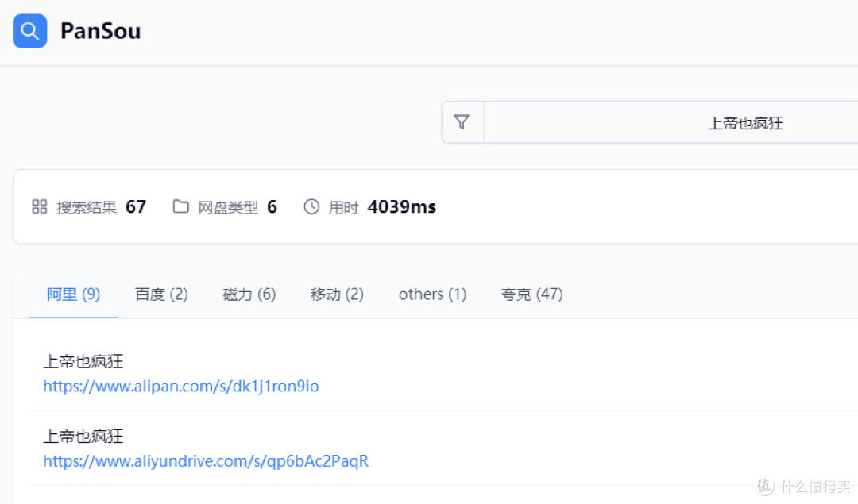Click the grid icon next to 搜索结果
Viewport: 858px width, 504px height.
click(x=39, y=206)
